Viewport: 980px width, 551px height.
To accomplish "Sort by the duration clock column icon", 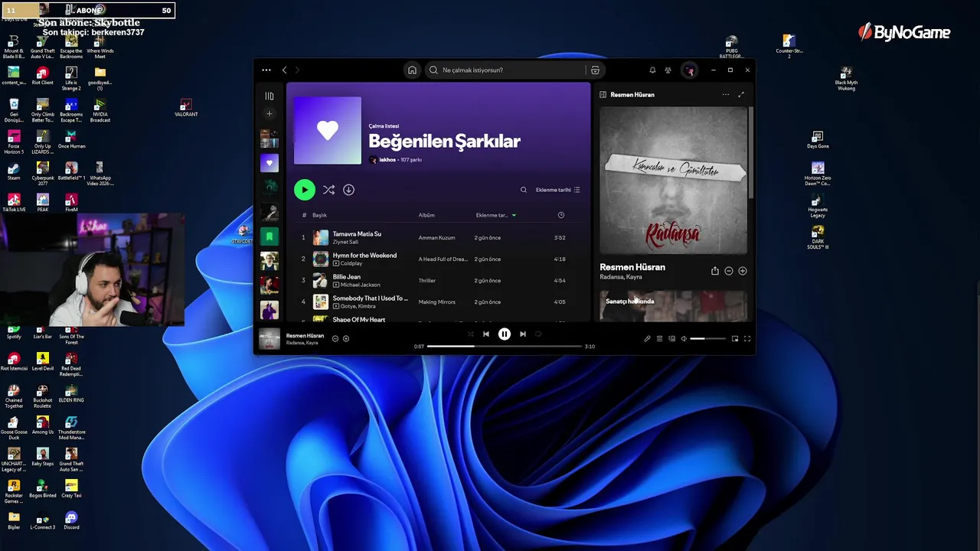I will [x=561, y=215].
